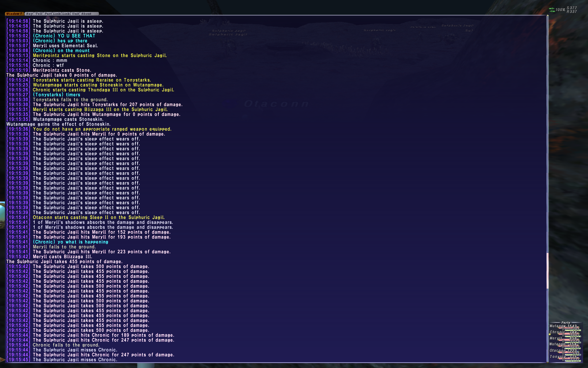The width and height of the screenshot is (588, 368).
Task: Open the Say chat filter tab
Action: click(x=29, y=14)
